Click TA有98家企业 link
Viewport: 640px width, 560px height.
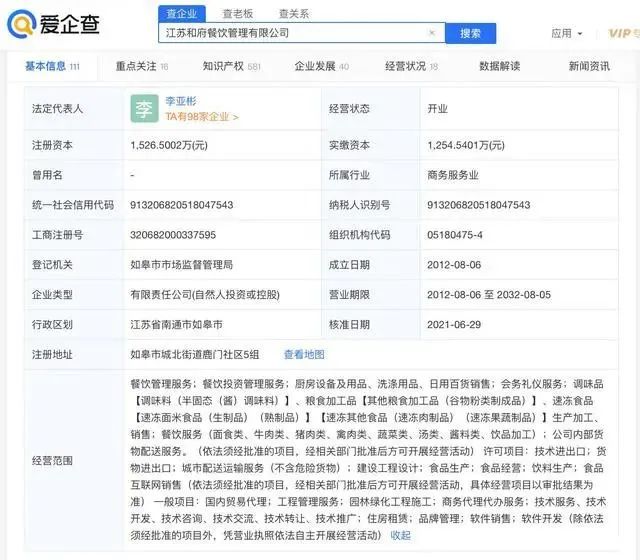(202, 117)
